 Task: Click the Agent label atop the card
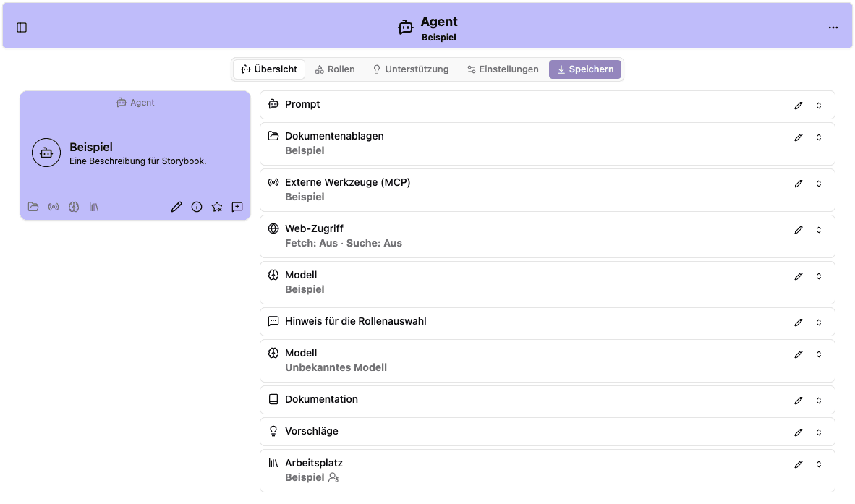pos(135,103)
